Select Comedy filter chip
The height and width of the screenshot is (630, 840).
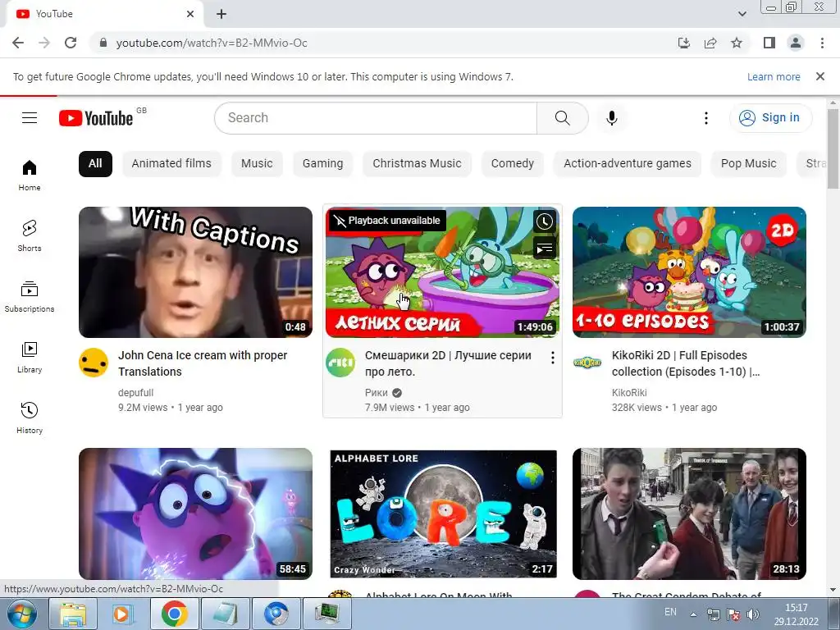click(x=512, y=163)
